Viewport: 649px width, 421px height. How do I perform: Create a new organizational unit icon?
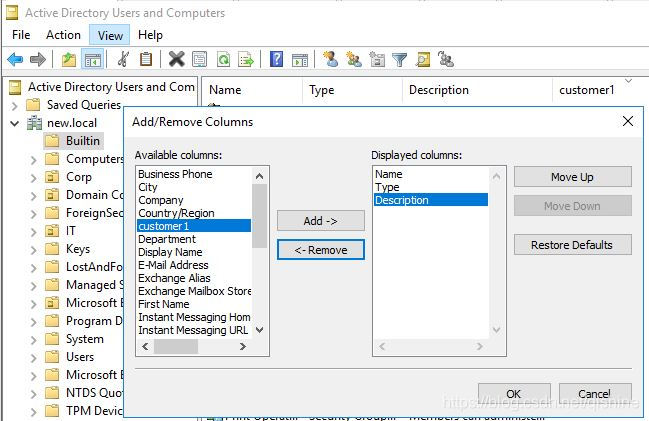(x=377, y=60)
